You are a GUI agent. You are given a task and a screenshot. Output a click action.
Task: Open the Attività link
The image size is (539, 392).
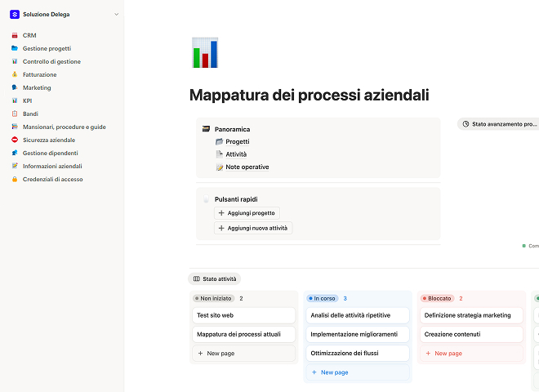point(236,154)
